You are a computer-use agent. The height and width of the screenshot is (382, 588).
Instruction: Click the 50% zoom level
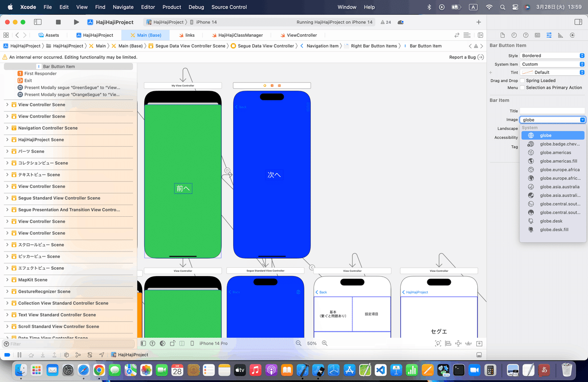click(312, 343)
